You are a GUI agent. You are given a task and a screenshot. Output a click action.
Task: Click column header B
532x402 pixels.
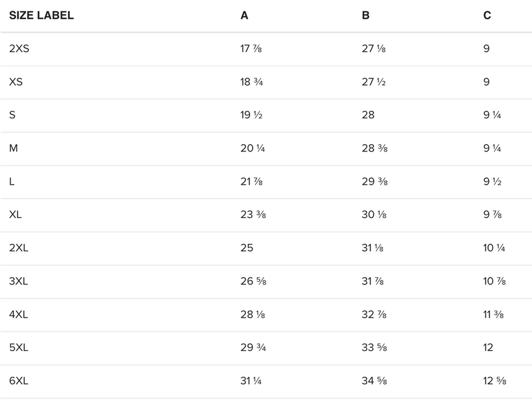point(366,15)
